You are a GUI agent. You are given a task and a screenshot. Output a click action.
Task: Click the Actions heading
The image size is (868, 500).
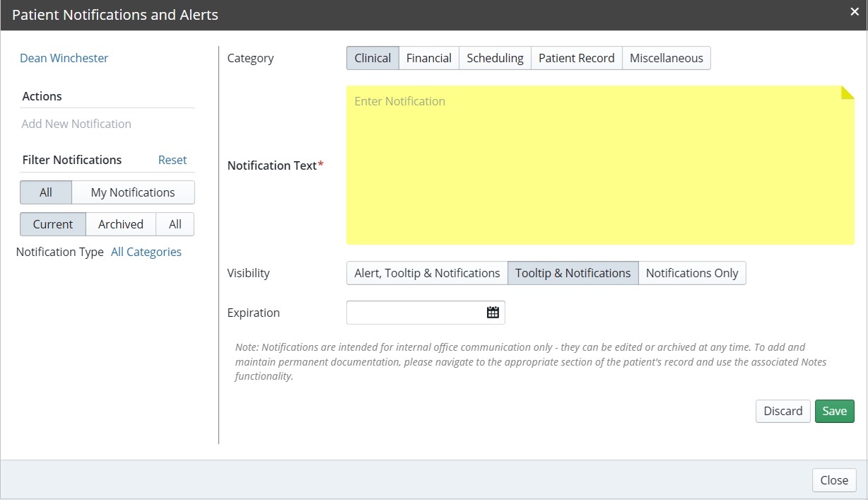point(42,96)
